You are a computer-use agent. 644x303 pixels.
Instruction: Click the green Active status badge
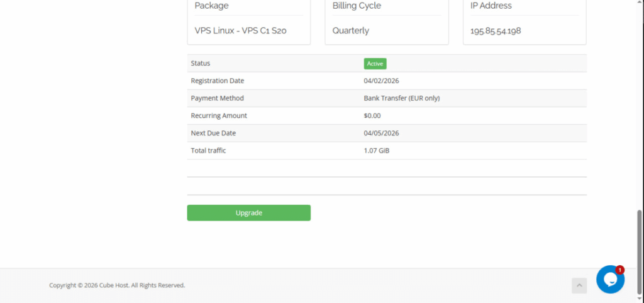tap(375, 64)
